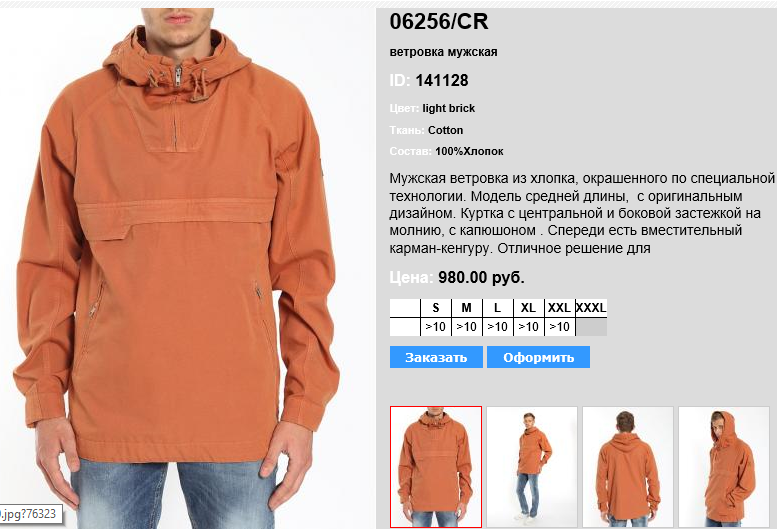This screenshot has width=777, height=529.
Task: Click the blue Оформить button
Action: coord(538,357)
